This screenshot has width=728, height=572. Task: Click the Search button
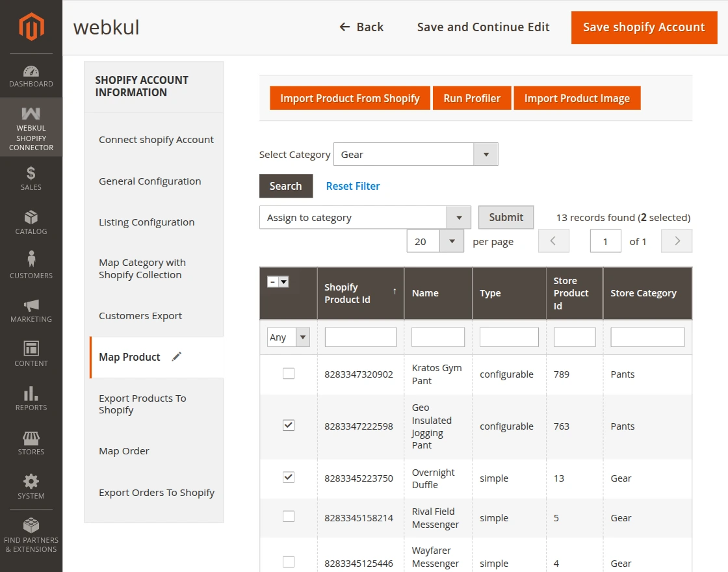(x=285, y=186)
